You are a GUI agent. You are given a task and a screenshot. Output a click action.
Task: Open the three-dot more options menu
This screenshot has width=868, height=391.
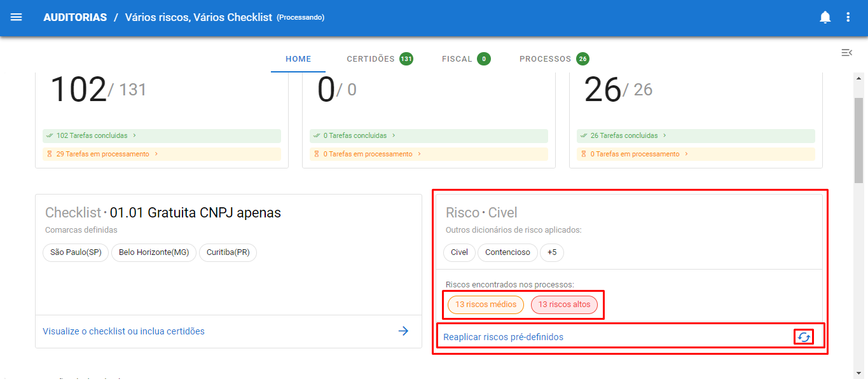click(848, 17)
